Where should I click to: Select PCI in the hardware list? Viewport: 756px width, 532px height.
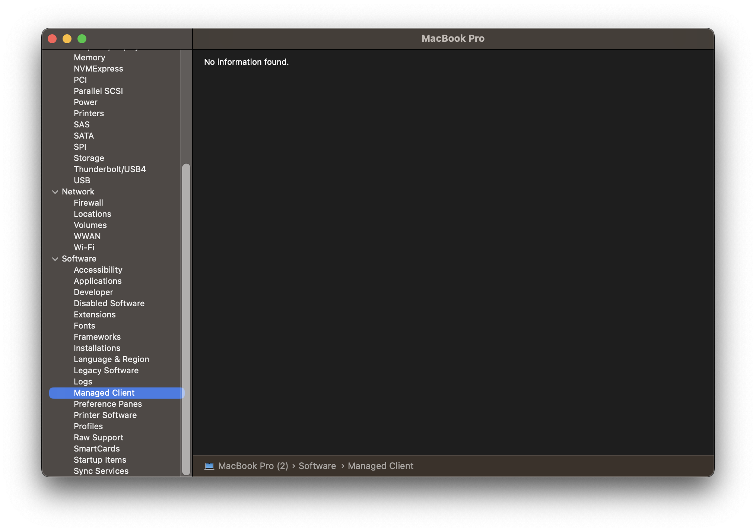coord(80,80)
